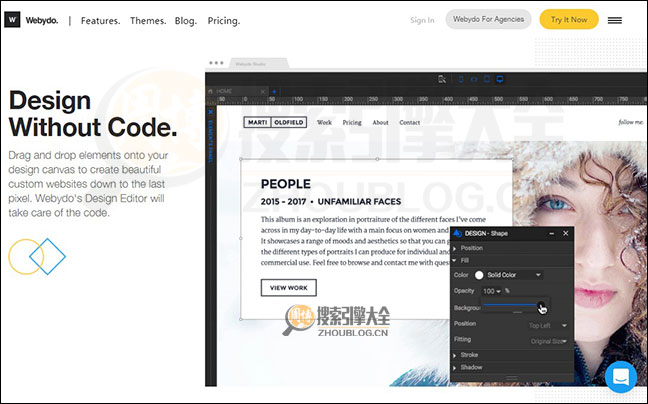Select the desktop view icon
648x404 pixels.
pos(500,79)
